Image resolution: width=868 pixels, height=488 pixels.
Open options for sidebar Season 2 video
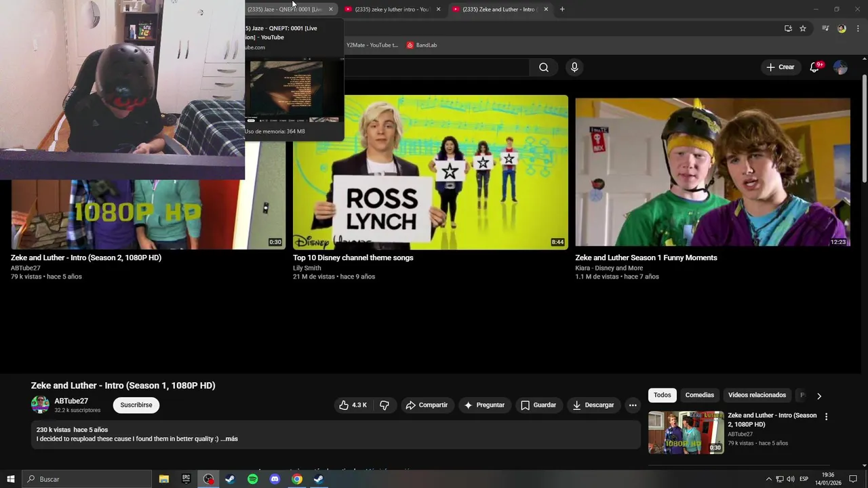[826, 416]
